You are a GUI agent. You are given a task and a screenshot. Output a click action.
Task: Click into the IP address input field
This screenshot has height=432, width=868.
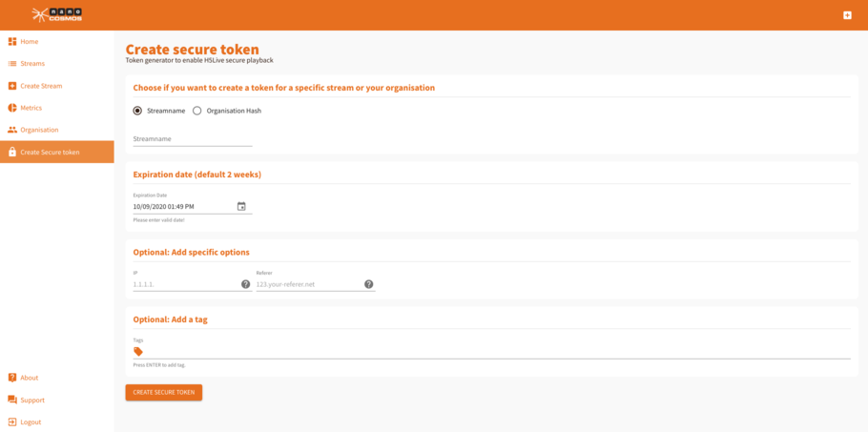click(x=186, y=284)
